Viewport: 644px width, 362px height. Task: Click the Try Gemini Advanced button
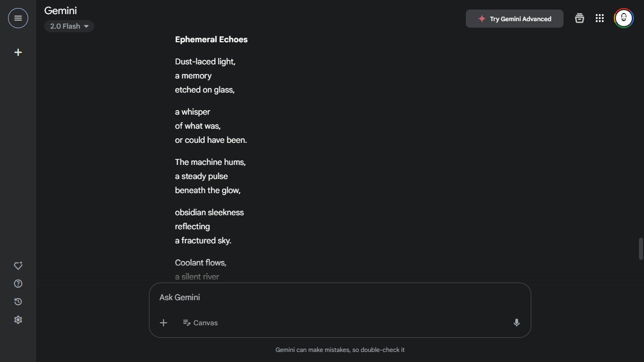click(514, 19)
